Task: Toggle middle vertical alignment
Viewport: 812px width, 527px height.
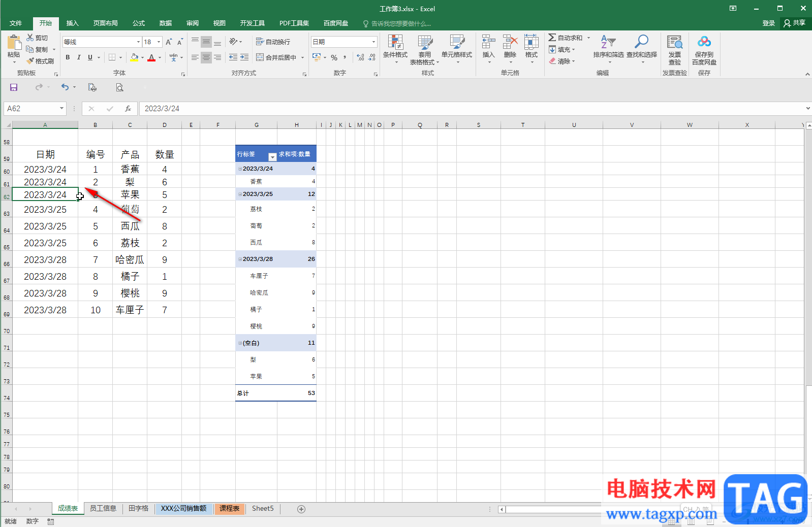Action: [x=206, y=42]
